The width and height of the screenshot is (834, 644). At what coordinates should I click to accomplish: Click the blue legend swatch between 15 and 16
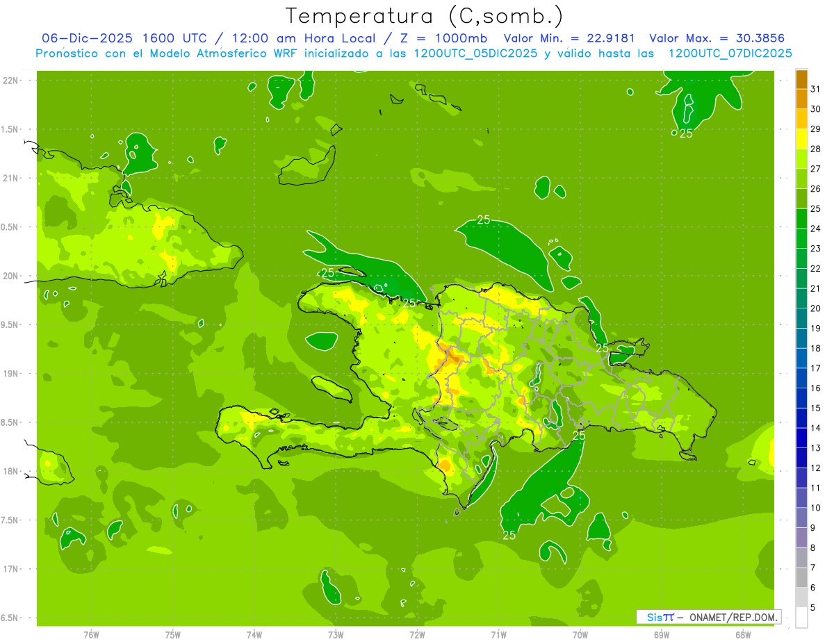click(801, 398)
